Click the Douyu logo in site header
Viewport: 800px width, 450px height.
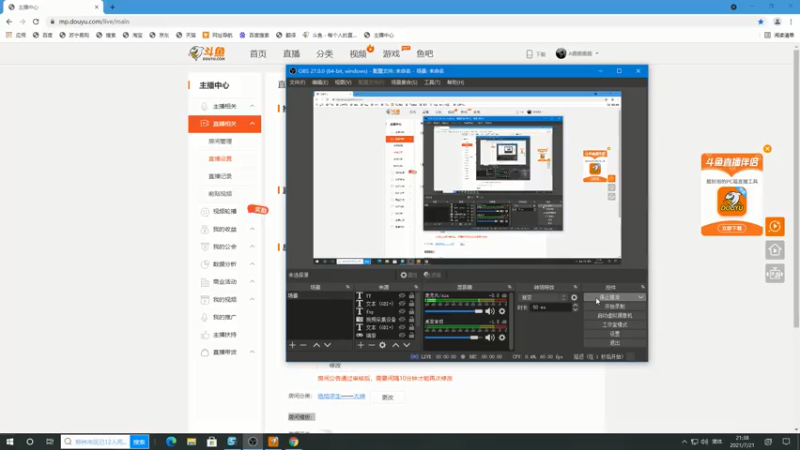tap(207, 53)
